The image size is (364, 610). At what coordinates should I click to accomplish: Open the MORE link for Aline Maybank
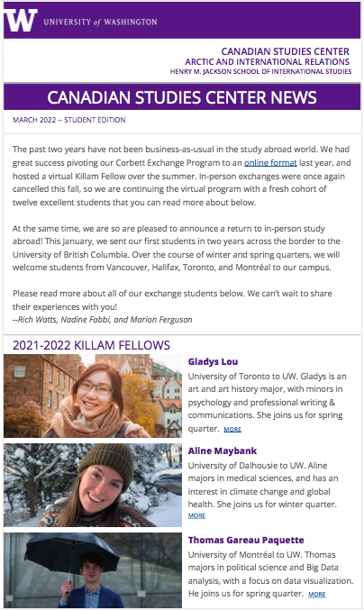coord(196,515)
